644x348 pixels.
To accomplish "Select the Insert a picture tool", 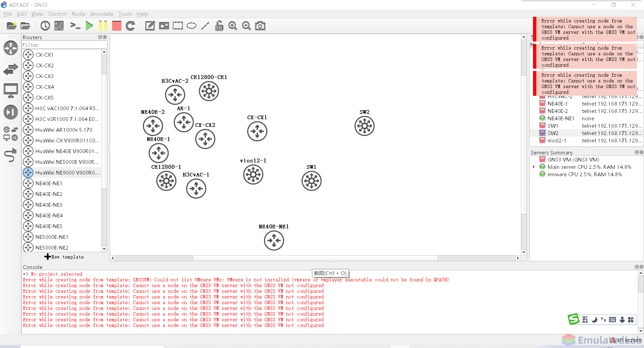I will [x=164, y=26].
